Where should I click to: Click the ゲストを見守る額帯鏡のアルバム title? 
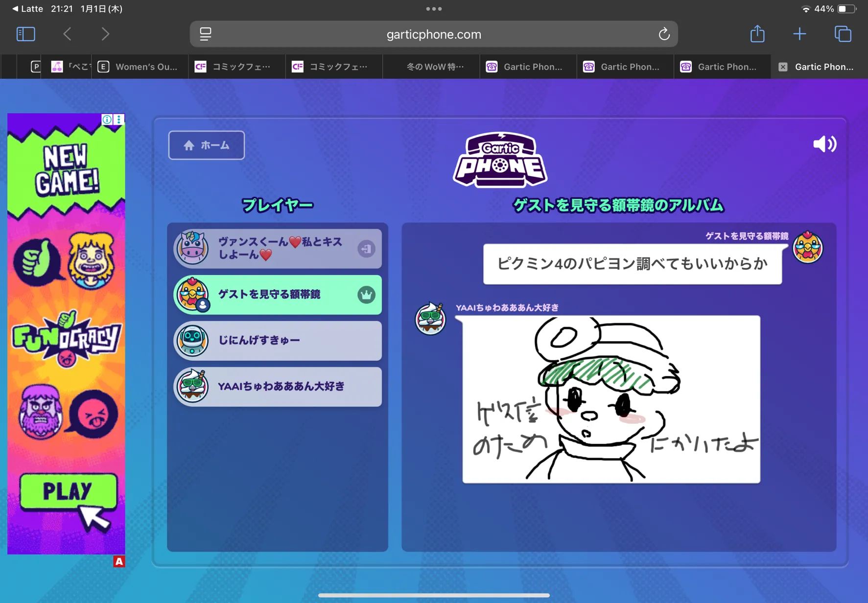618,205
